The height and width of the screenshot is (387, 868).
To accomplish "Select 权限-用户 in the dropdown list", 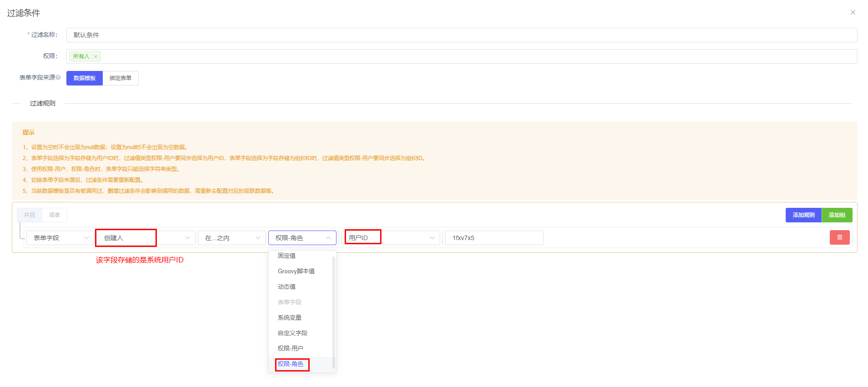I will (x=291, y=348).
